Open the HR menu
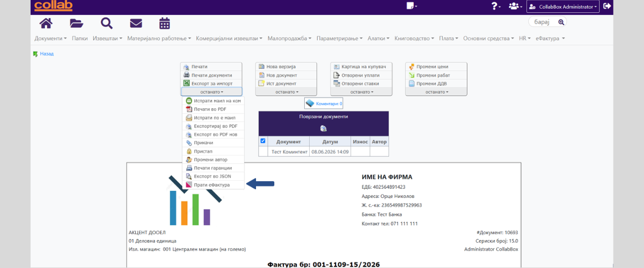Image resolution: width=644 pixels, height=268 pixels. click(525, 39)
